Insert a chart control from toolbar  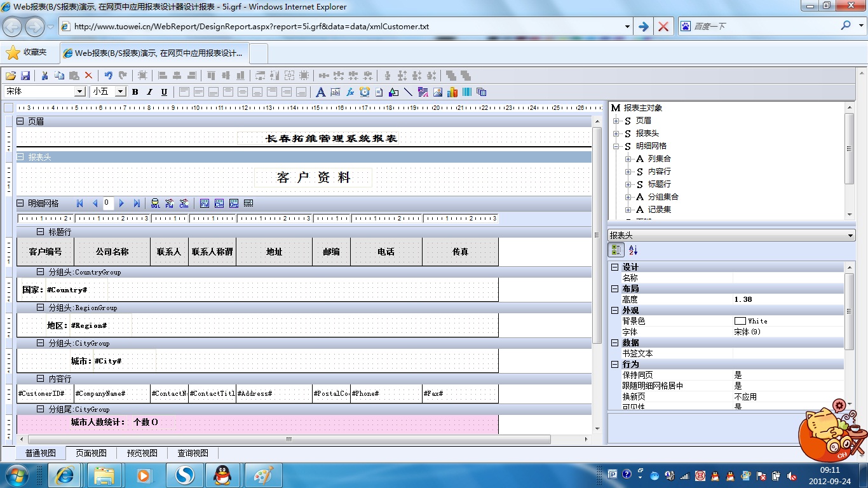pos(452,92)
